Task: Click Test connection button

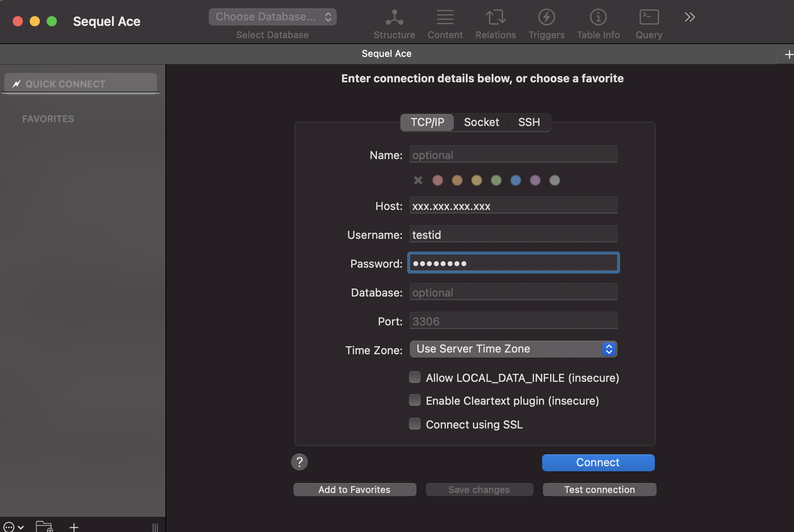Action: click(x=599, y=490)
